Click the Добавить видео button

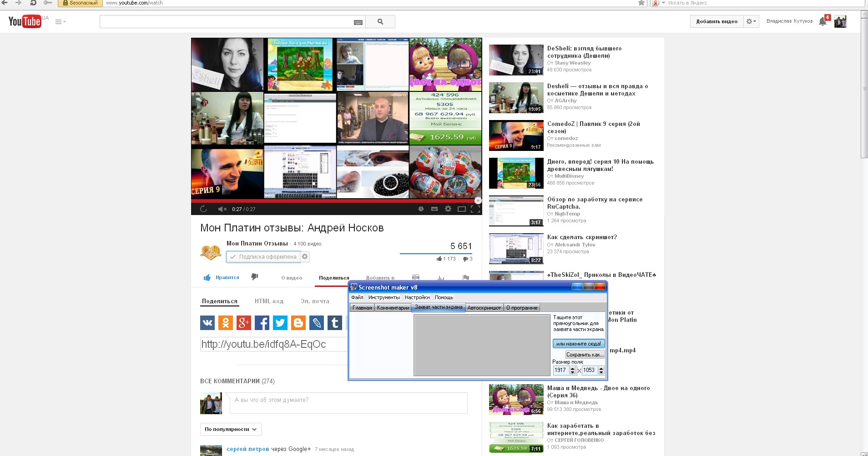click(717, 21)
